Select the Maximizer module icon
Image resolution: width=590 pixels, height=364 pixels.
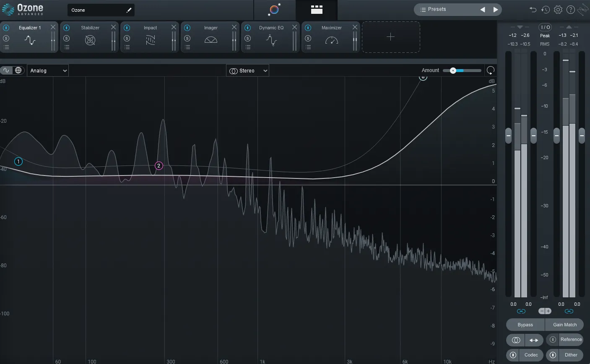pos(331,41)
